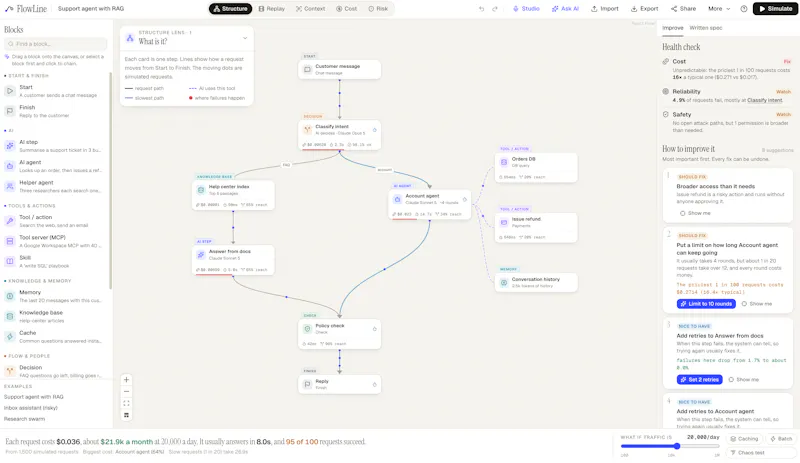The height and width of the screenshot is (463, 800).
Task: Open the help question-mark icon
Action: 744,9
